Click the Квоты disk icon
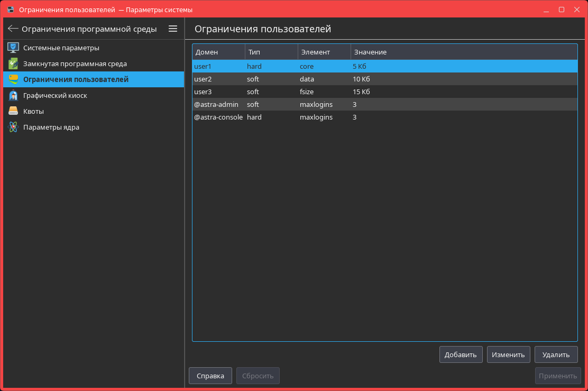 [13, 112]
